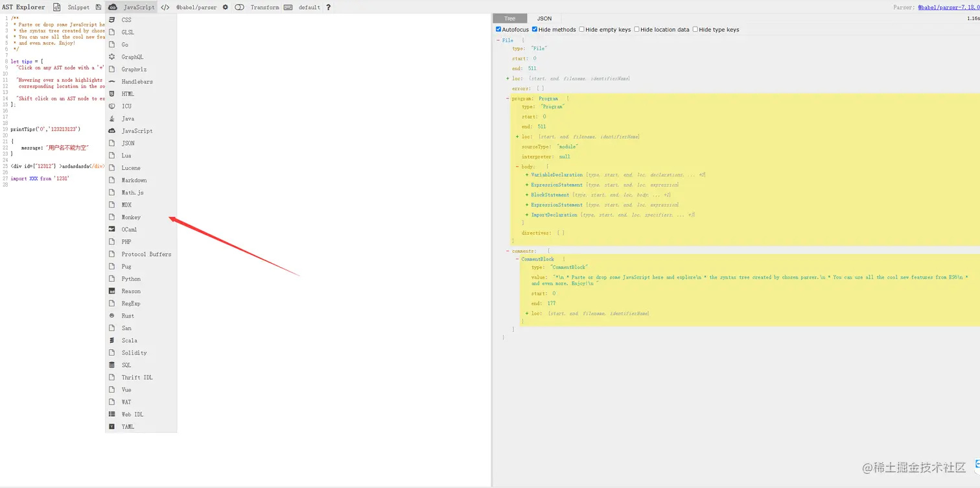Viewport: 980px width, 488px height.
Task: Collapse the File root node
Action: point(498,40)
